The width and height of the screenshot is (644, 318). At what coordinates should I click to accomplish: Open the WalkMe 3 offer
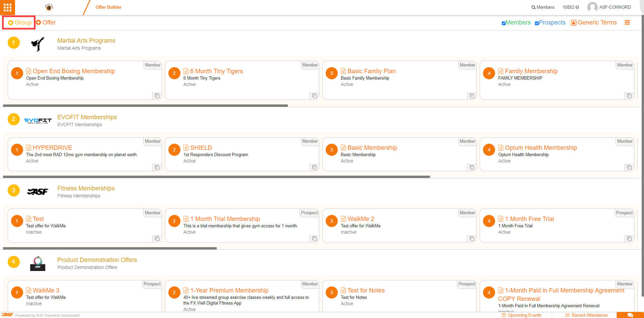pyautogui.click(x=46, y=290)
